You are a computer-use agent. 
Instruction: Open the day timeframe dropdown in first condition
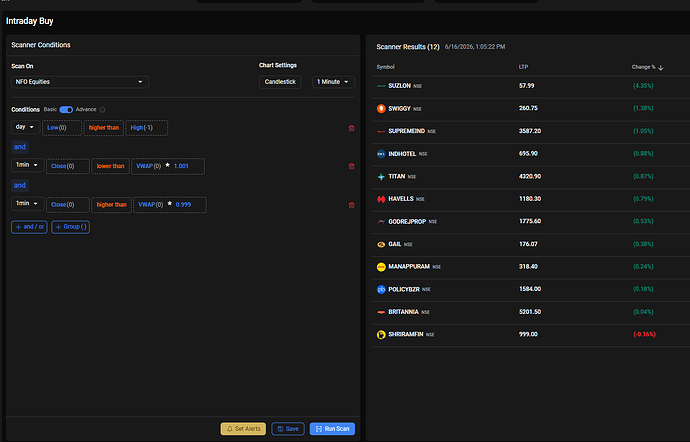[x=26, y=127]
